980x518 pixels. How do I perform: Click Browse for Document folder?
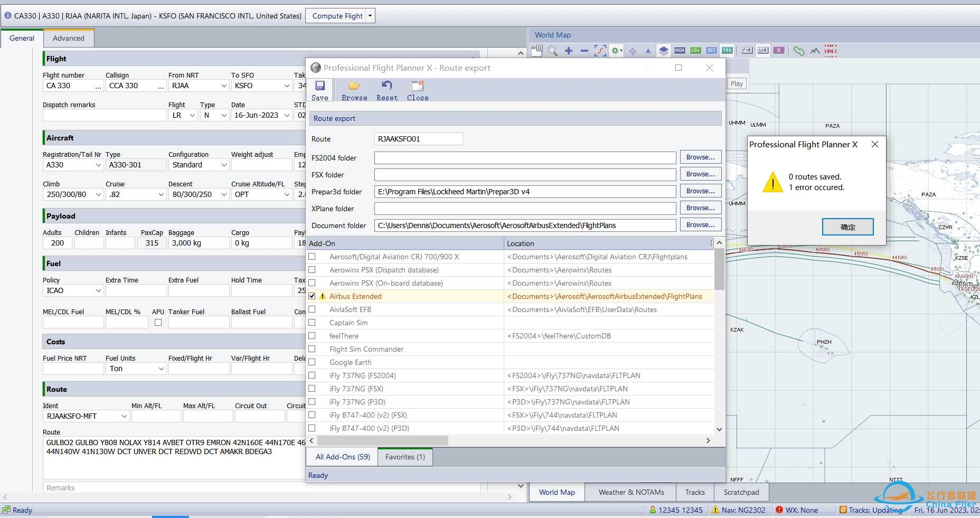(701, 225)
